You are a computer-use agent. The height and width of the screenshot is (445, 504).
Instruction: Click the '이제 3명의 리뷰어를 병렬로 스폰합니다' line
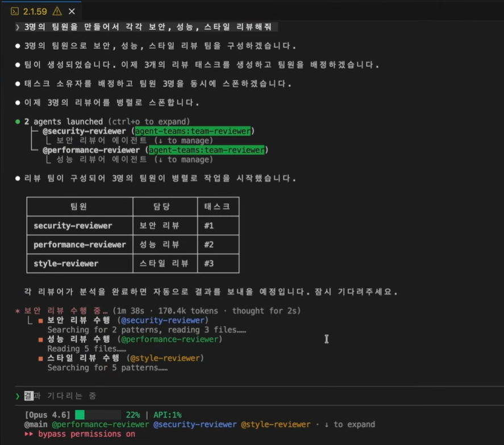(x=111, y=102)
